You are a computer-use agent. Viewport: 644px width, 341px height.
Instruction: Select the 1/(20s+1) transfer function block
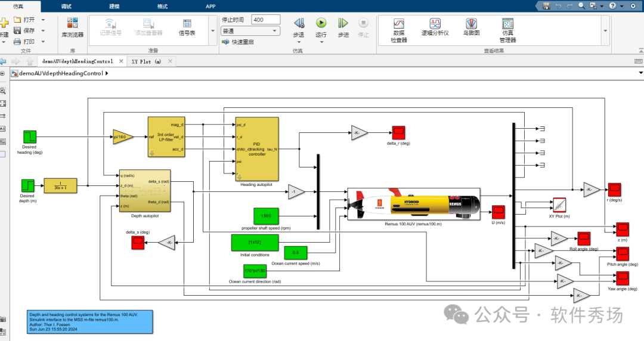pyautogui.click(x=60, y=186)
